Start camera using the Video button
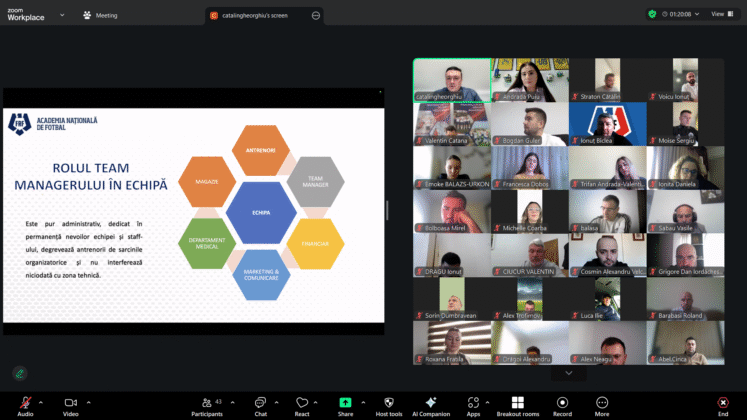 pos(71,403)
